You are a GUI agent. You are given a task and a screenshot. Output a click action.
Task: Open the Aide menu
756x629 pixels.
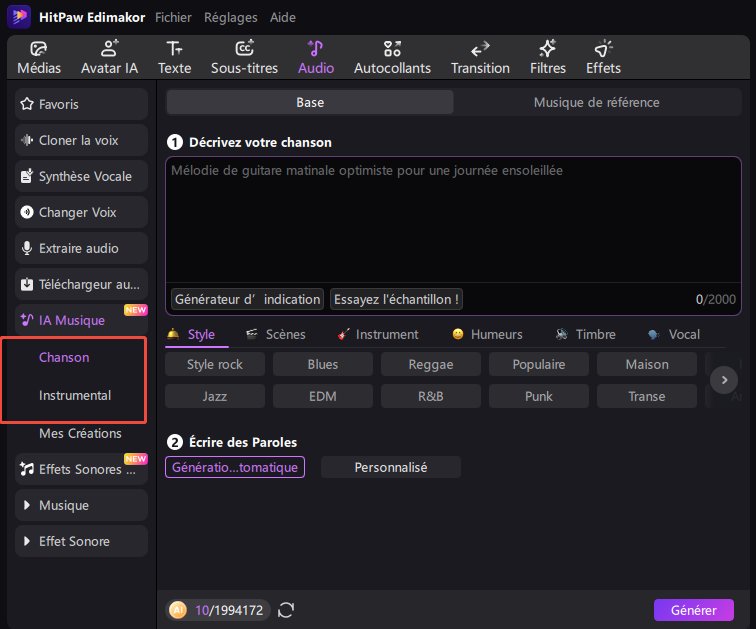(x=283, y=17)
